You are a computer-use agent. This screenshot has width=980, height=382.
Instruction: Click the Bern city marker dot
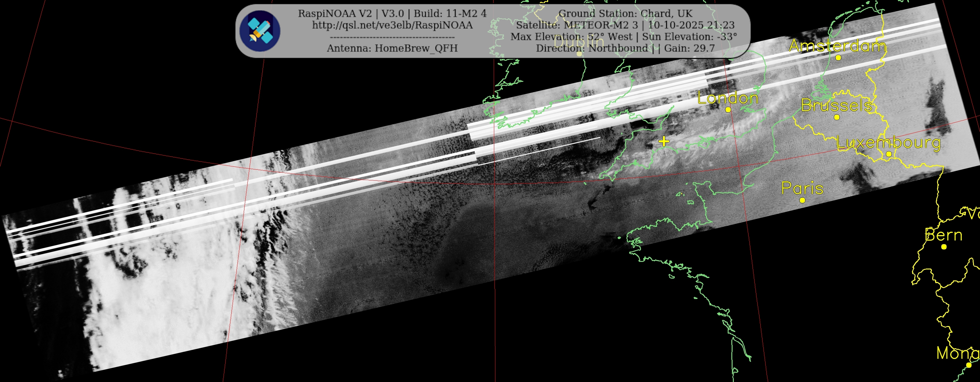tap(944, 247)
